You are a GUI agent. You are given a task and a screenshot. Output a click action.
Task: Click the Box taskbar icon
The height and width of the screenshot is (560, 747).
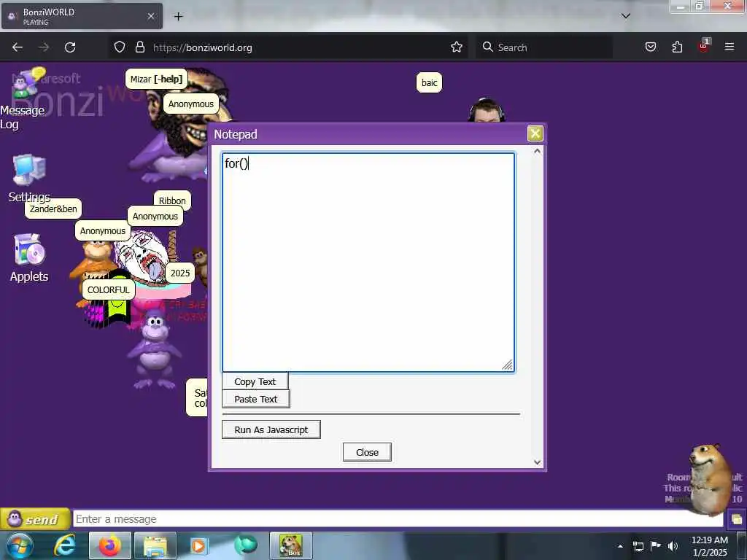[x=291, y=546]
